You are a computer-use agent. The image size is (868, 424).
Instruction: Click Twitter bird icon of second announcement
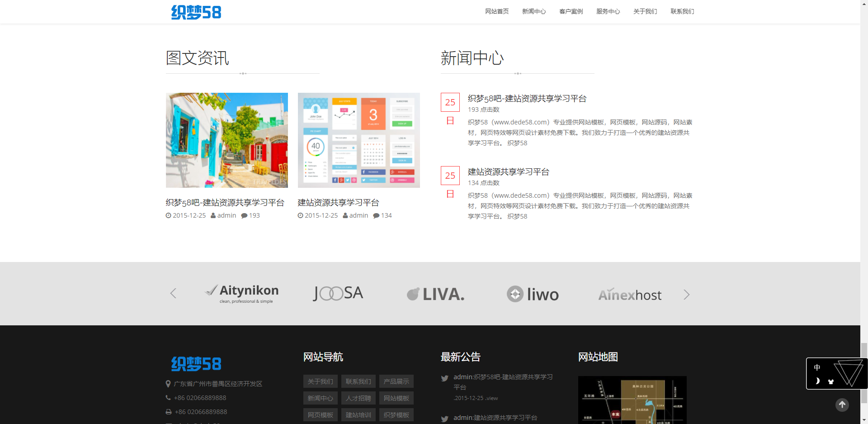(445, 419)
